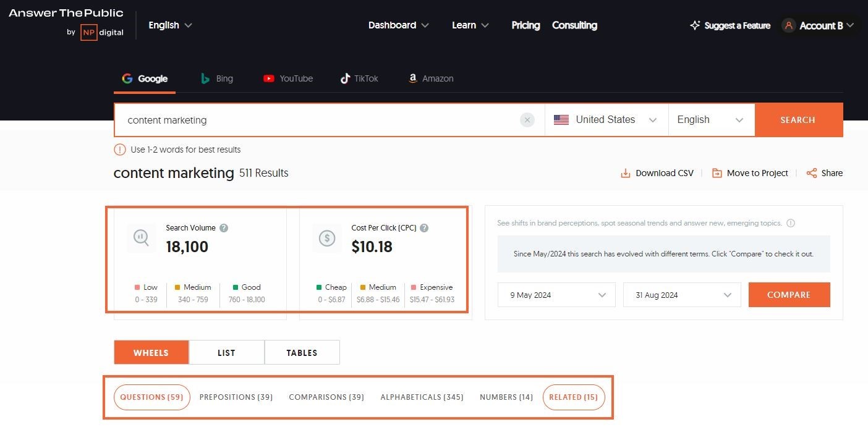Switch to the Google search tab
This screenshot has width=868, height=427.
[x=145, y=78]
